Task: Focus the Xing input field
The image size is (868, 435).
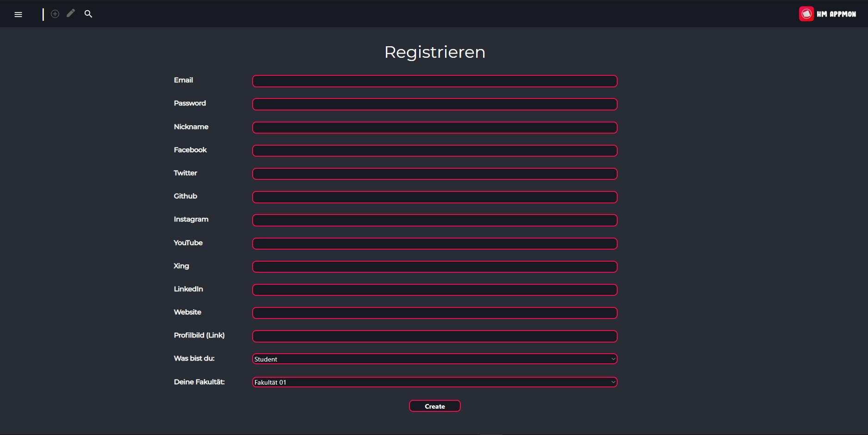Action: (x=435, y=267)
